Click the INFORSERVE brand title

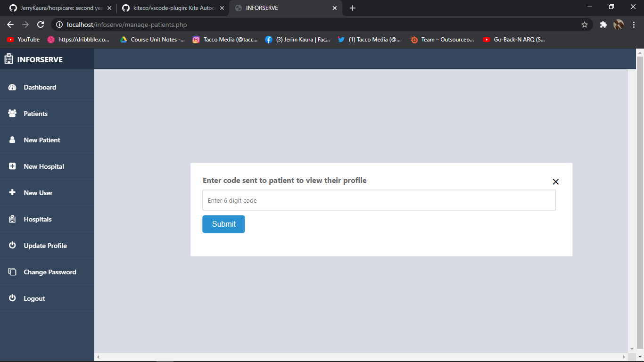tap(40, 59)
